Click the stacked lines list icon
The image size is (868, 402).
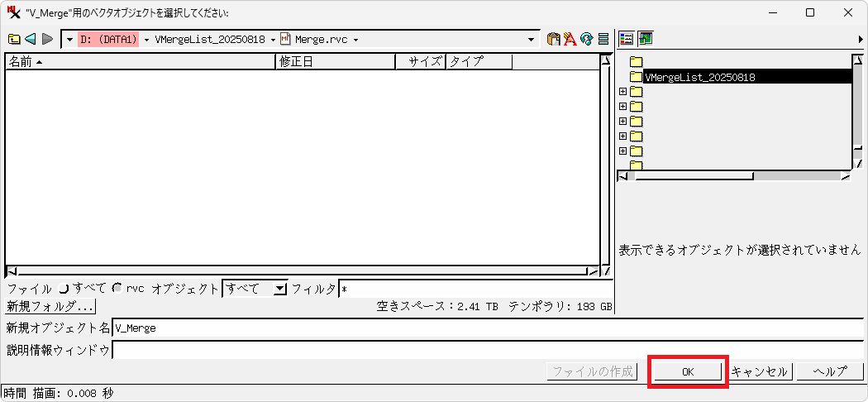(603, 39)
